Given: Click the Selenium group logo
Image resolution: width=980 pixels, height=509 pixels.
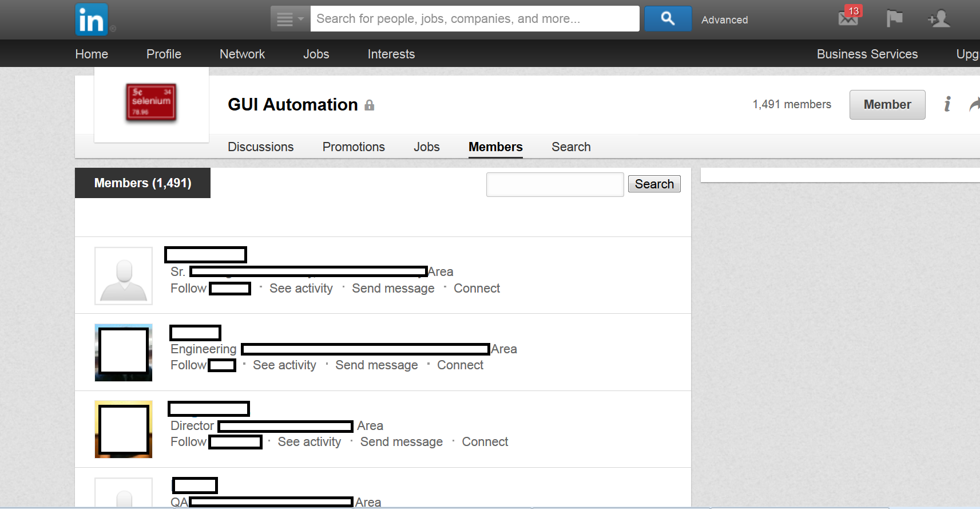Looking at the screenshot, I should (x=151, y=103).
